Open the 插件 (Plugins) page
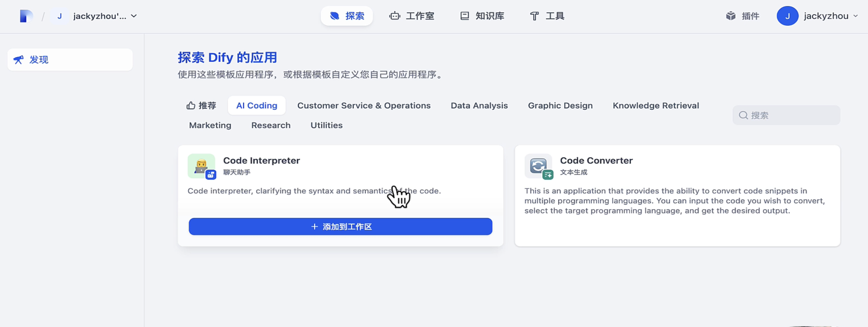Viewport: 868px width, 327px height. click(x=743, y=16)
